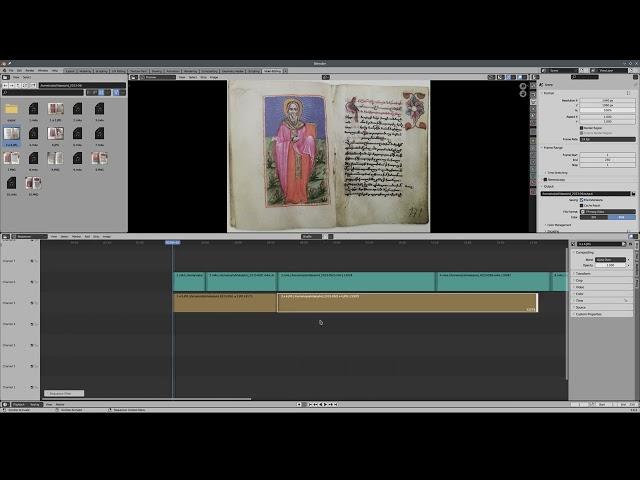Screen dimensions: 640x480
Task: Enable the Render Region checkbox
Action: click(582, 128)
